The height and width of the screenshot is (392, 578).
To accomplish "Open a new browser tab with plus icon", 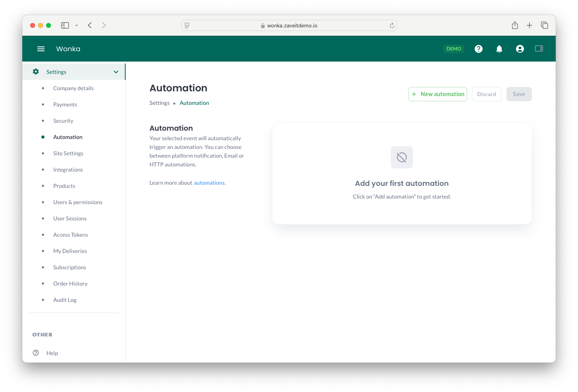I will (530, 25).
